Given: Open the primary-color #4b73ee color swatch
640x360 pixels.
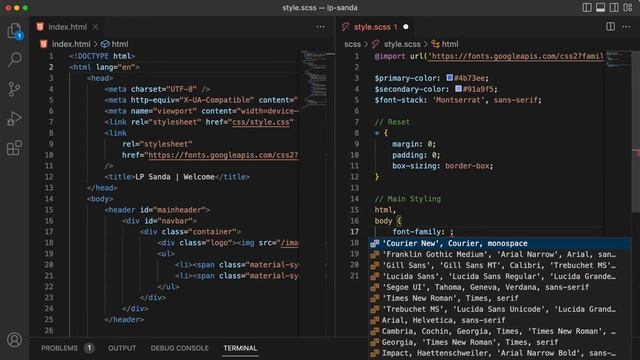Looking at the screenshot, I should point(449,78).
